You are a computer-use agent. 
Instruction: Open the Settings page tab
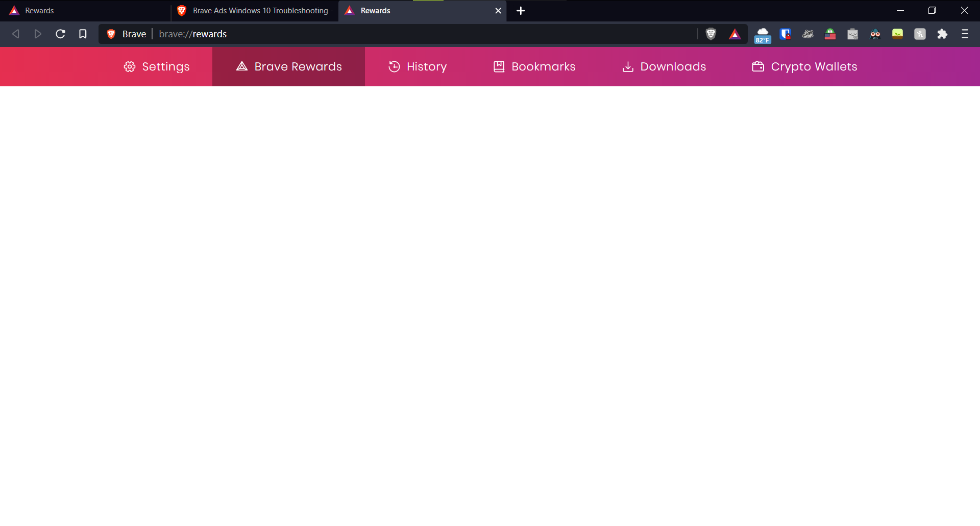pyautogui.click(x=157, y=66)
